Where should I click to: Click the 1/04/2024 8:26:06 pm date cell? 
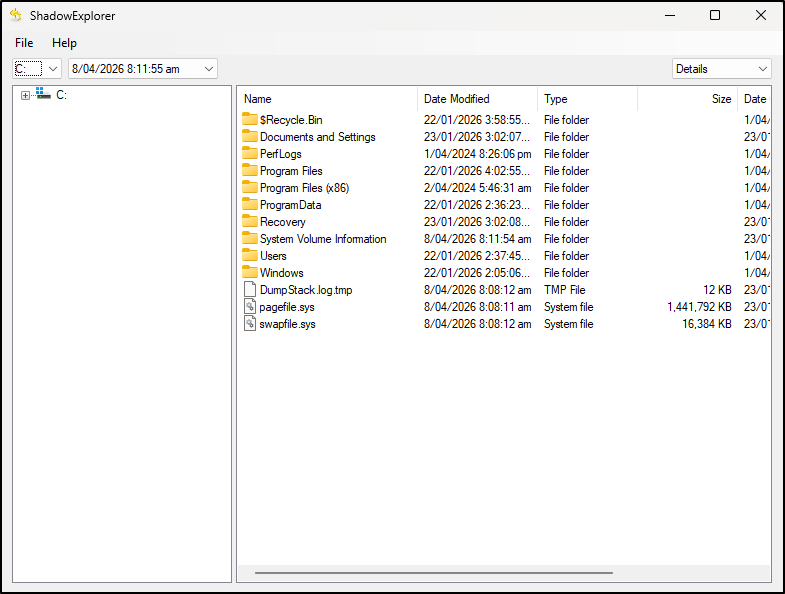coord(478,154)
